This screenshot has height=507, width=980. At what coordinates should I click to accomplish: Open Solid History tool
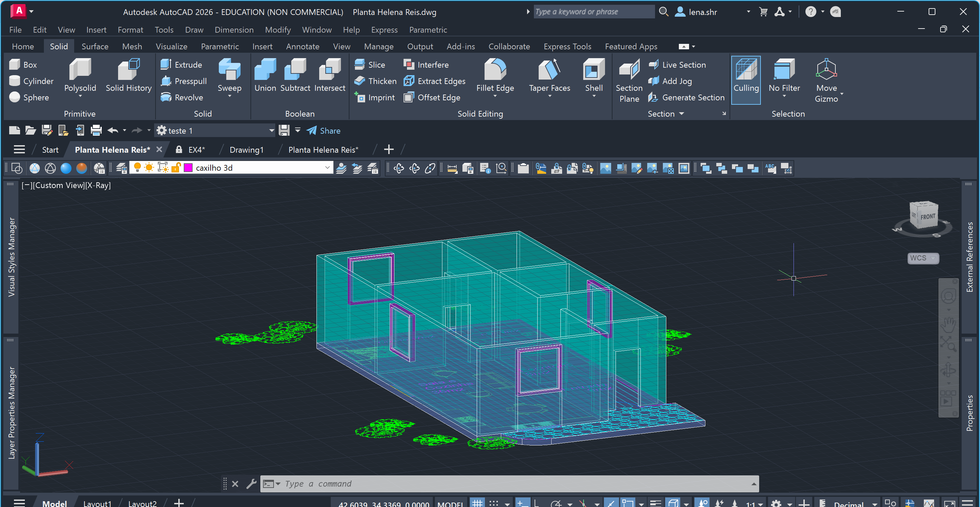coord(129,75)
